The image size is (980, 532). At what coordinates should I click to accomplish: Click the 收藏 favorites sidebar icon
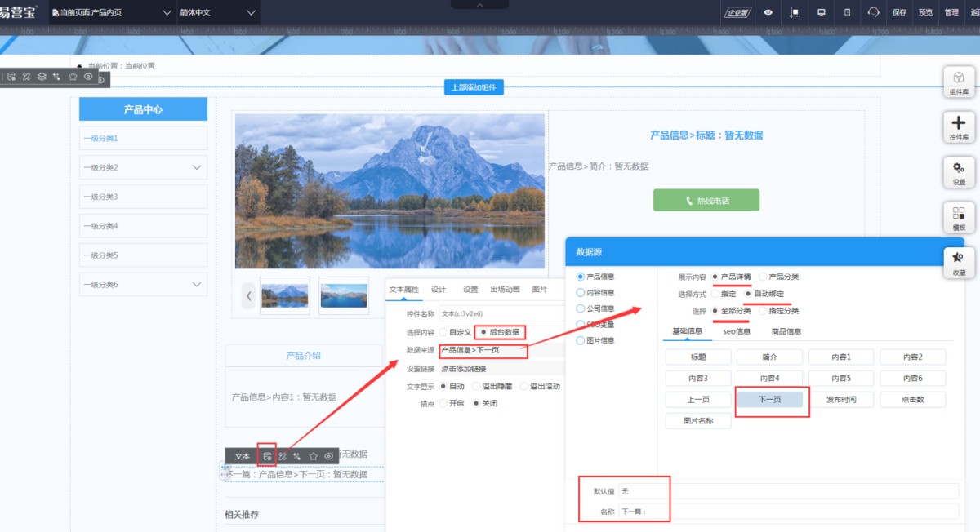click(x=959, y=263)
